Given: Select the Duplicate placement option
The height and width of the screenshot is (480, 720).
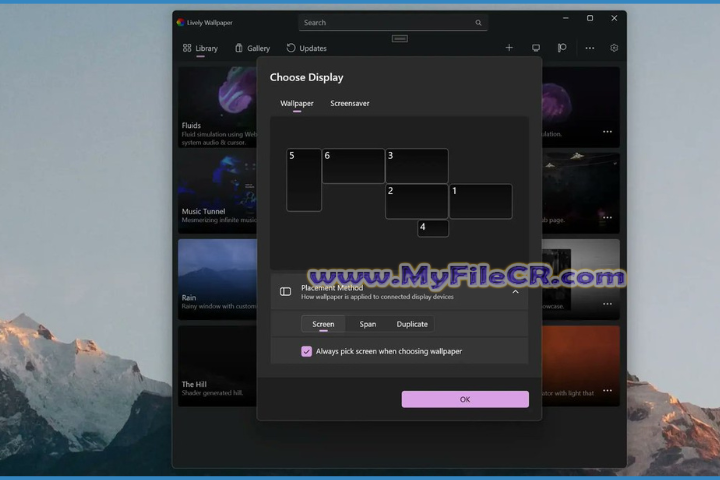Looking at the screenshot, I should click(x=412, y=324).
